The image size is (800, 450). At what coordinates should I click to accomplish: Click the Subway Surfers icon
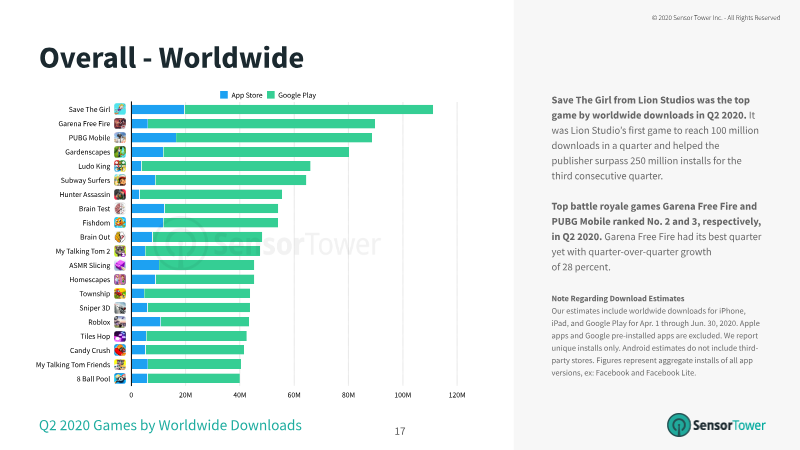click(120, 180)
